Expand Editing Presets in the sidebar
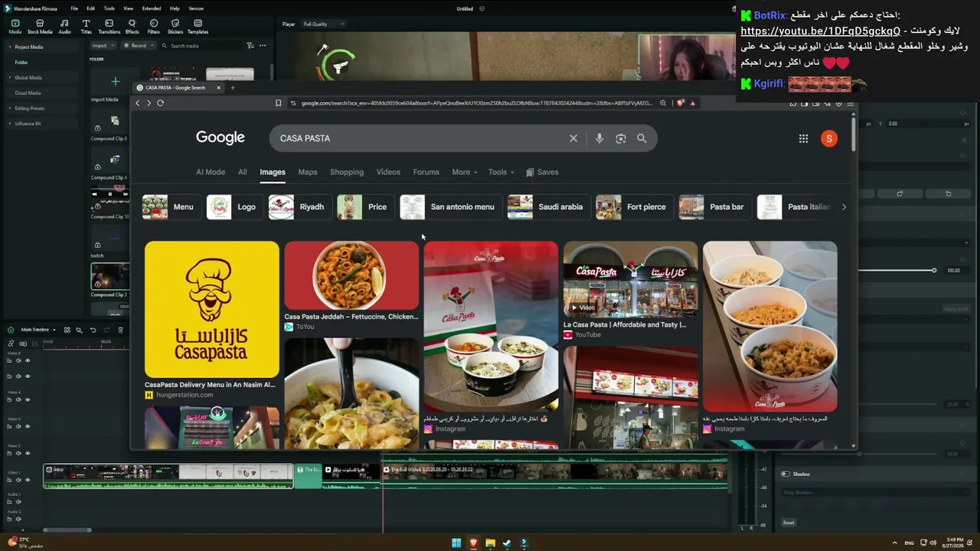This screenshot has height=551, width=980. [x=10, y=108]
